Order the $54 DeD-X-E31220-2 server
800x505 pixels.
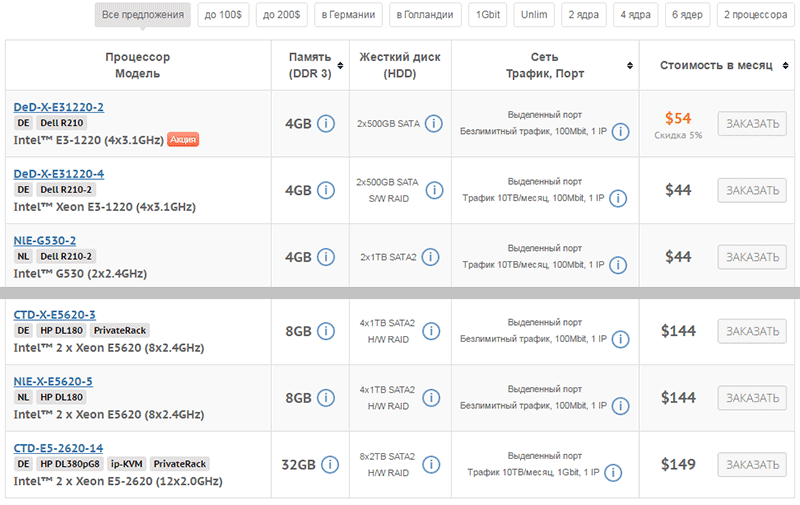[x=752, y=123]
